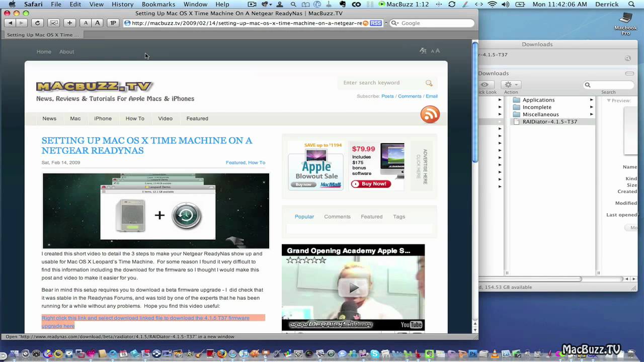The image size is (644, 362).
Task: Open the Google search provider dropdown
Action: point(395,23)
